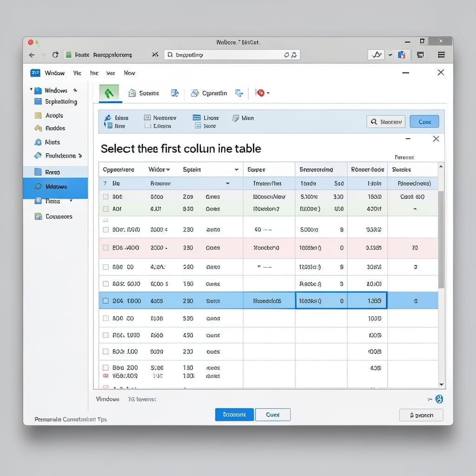
Task: Click the vertical scrollbar thumb of table
Action: (x=441, y=239)
